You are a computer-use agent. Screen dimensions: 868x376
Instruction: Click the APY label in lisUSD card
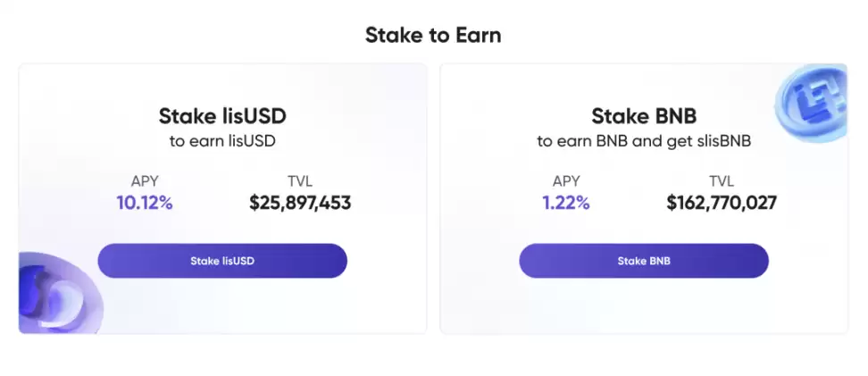click(x=144, y=181)
